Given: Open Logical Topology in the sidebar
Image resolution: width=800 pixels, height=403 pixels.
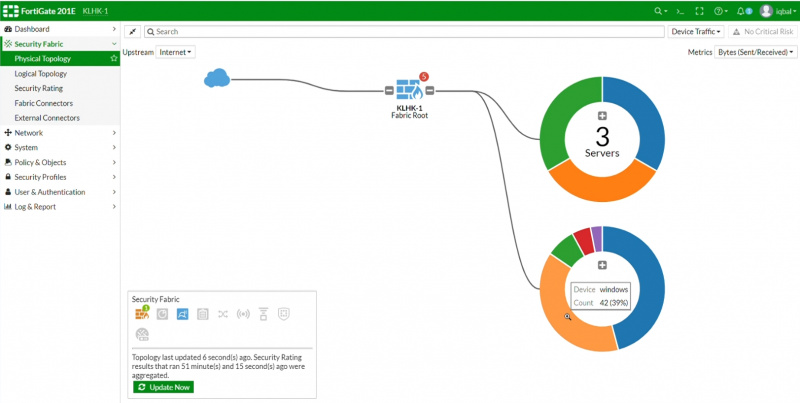Looking at the screenshot, I should [42, 74].
